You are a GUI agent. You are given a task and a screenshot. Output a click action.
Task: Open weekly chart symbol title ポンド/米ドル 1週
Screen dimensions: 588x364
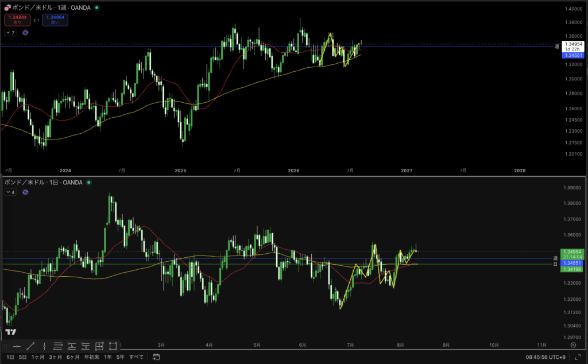click(x=51, y=7)
